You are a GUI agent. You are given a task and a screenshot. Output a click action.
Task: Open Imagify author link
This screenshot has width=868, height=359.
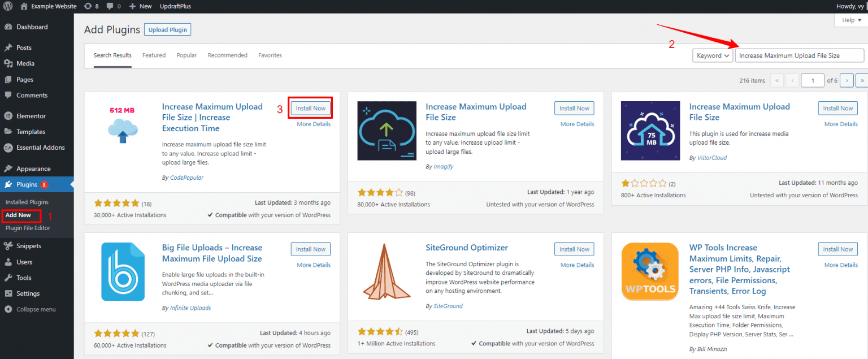pos(443,167)
